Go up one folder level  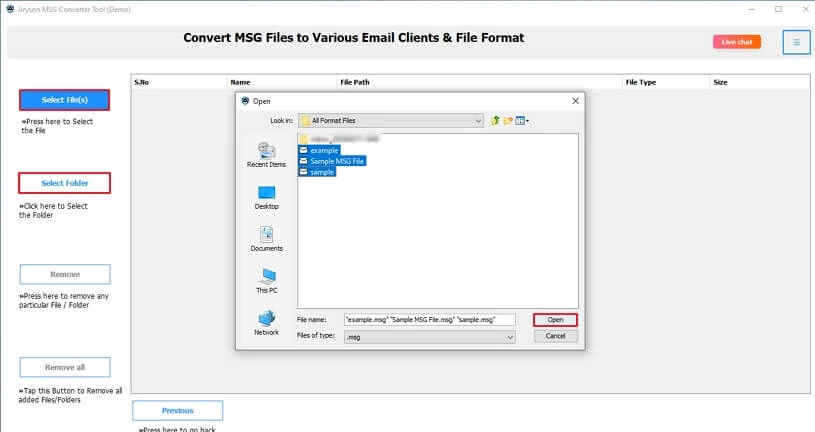[x=495, y=121]
